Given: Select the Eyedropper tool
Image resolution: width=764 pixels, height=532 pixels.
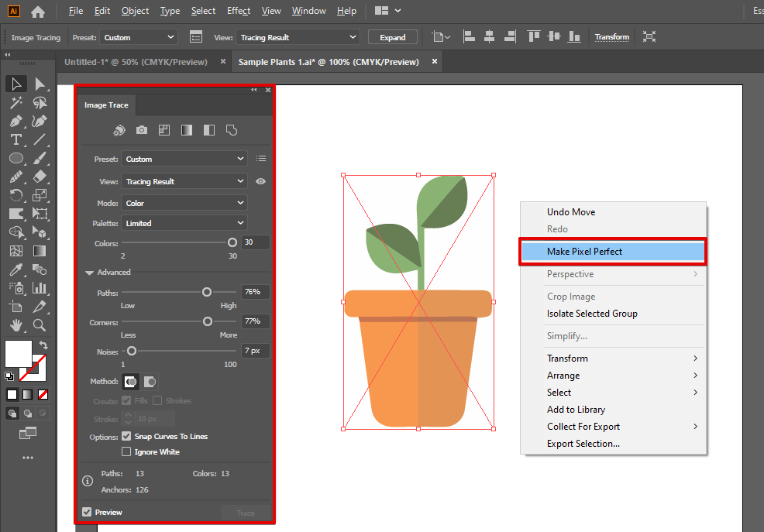Looking at the screenshot, I should [15, 269].
